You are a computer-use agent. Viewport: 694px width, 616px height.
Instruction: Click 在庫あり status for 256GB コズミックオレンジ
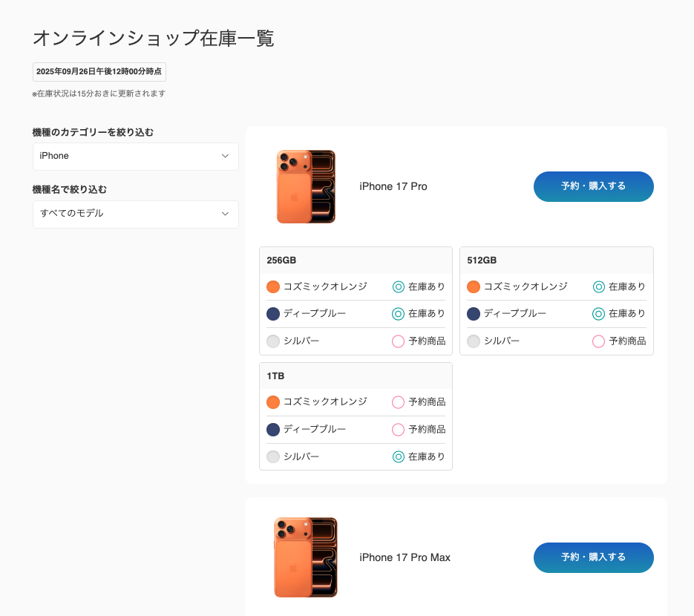tap(427, 286)
